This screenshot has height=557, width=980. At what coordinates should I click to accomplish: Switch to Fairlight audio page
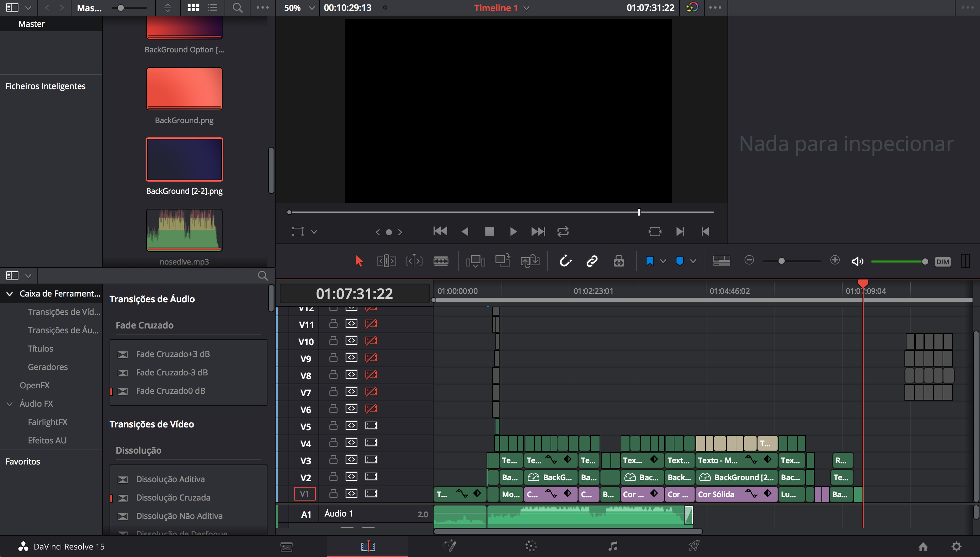pos(613,546)
